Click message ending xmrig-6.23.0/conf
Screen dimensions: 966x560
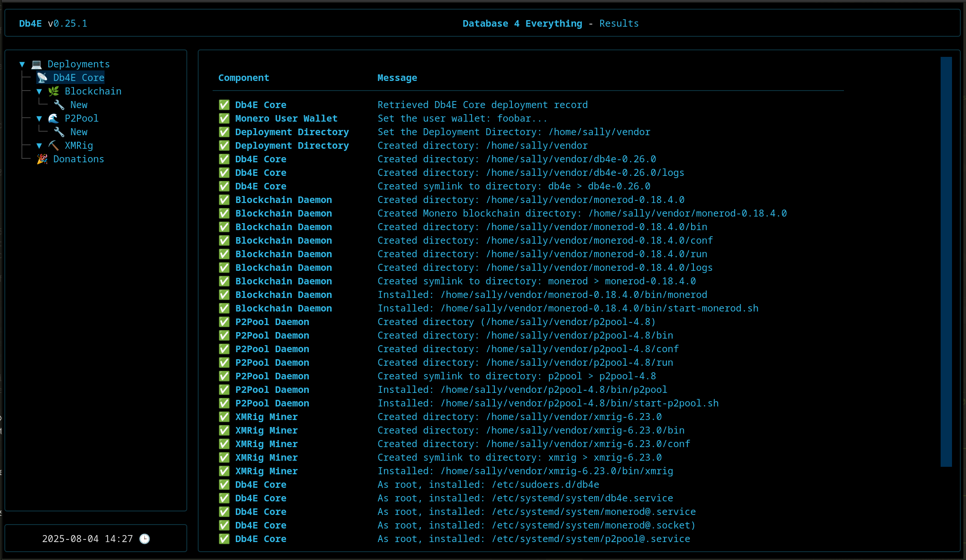point(534,444)
